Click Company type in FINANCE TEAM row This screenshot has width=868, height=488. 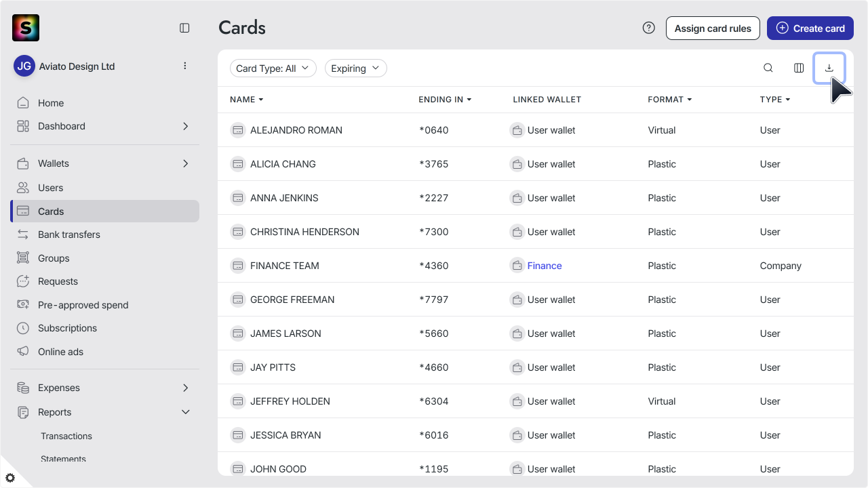tap(781, 266)
